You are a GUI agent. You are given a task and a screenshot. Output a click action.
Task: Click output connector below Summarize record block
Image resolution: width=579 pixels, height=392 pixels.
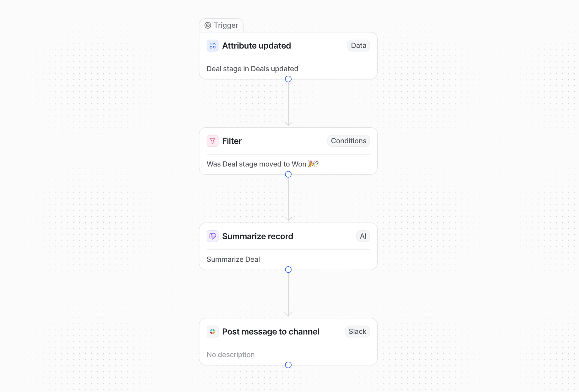click(288, 270)
